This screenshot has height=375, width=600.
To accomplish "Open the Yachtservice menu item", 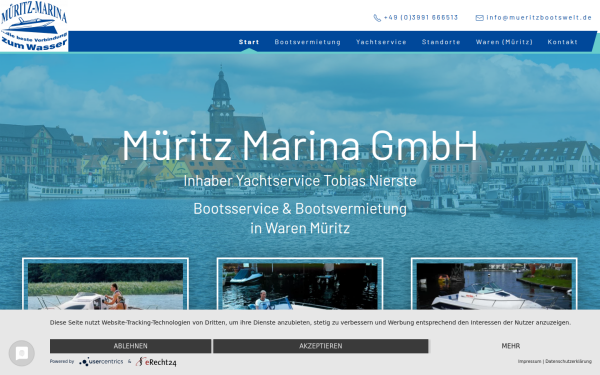I will coord(381,42).
